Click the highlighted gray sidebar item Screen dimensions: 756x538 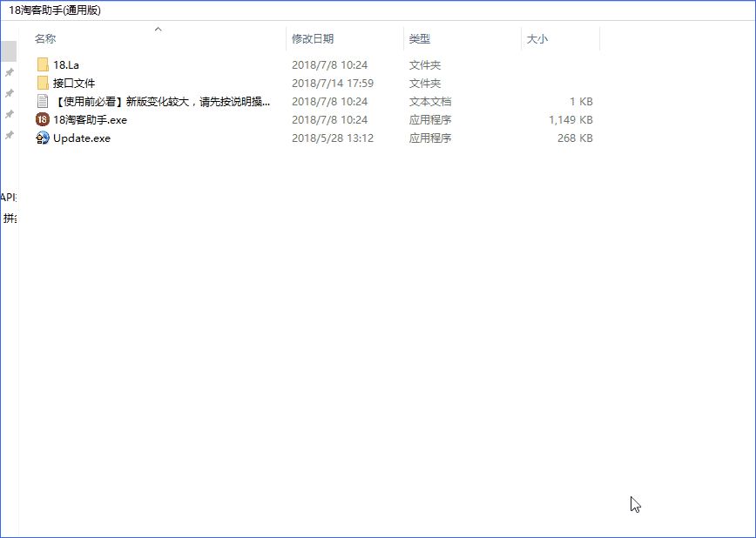coord(8,50)
